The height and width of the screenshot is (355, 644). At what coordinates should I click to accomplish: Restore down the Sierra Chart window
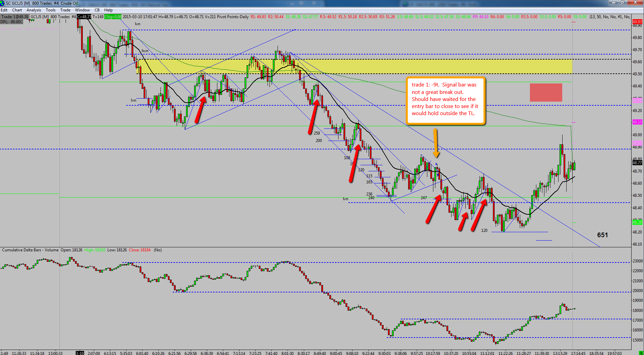pos(622,3)
